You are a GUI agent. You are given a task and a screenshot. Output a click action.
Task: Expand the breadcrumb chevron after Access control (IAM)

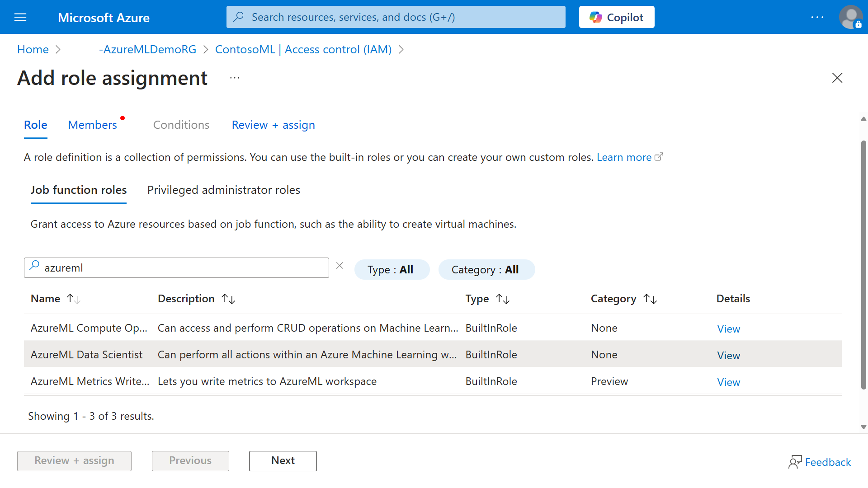[x=401, y=50]
